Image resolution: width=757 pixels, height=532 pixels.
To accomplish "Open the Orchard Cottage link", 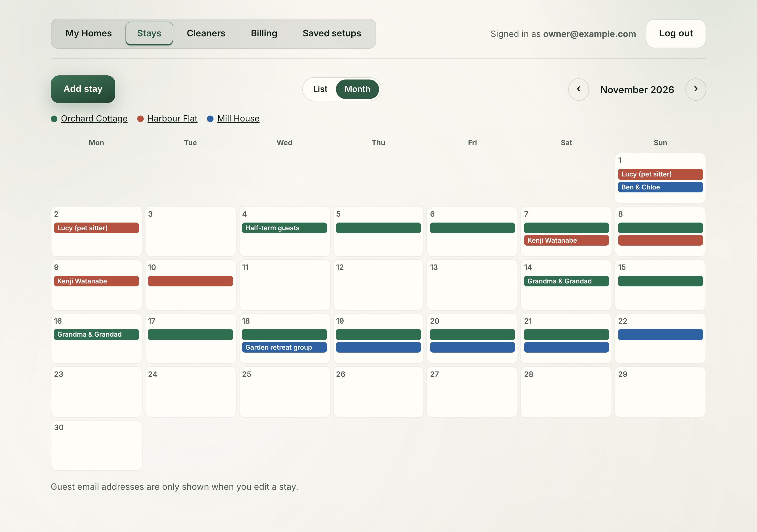I will 94,118.
